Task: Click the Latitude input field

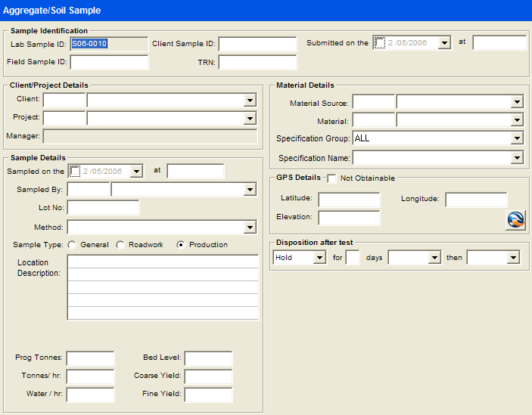Action: tap(349, 200)
